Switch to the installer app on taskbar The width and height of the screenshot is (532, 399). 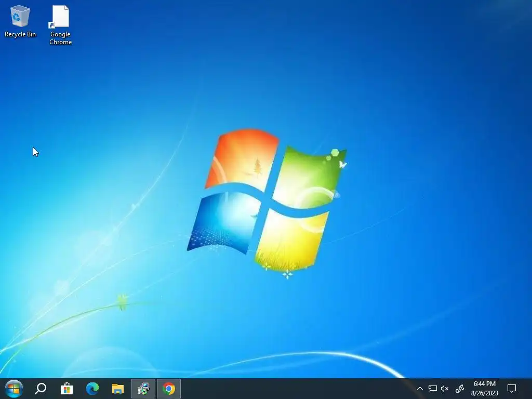[143, 389]
